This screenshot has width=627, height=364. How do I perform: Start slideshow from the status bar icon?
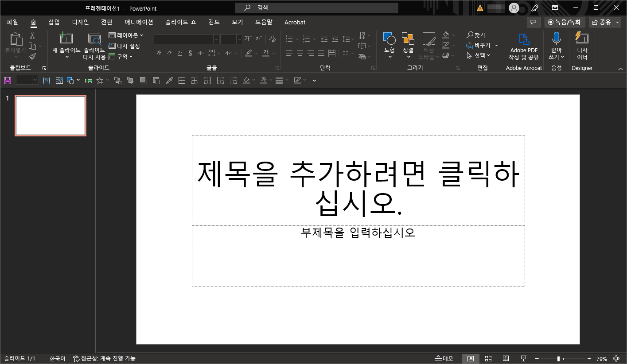[x=523, y=358]
